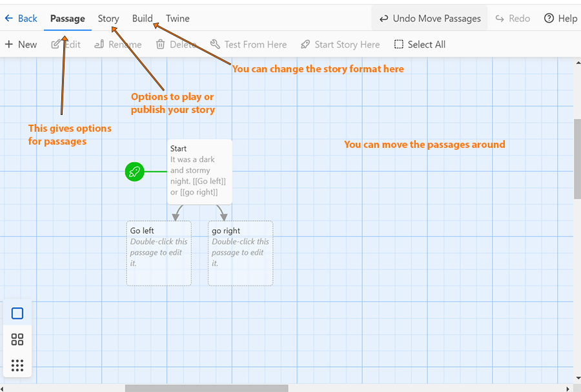Select the Go left passage card

click(159, 253)
